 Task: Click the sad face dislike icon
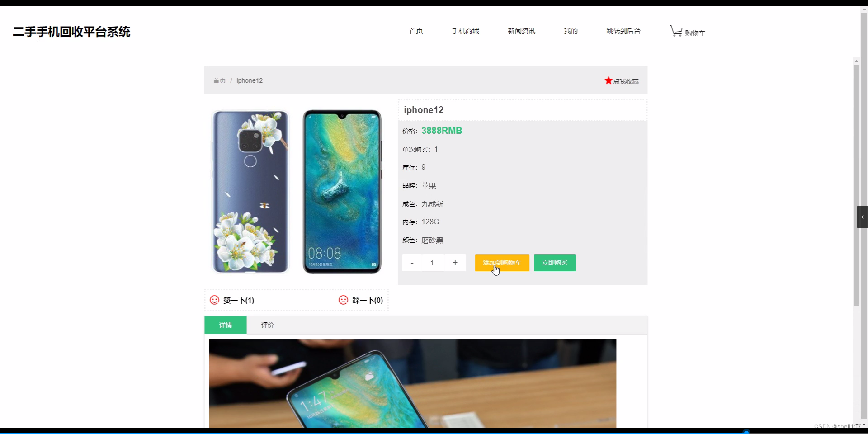click(343, 300)
